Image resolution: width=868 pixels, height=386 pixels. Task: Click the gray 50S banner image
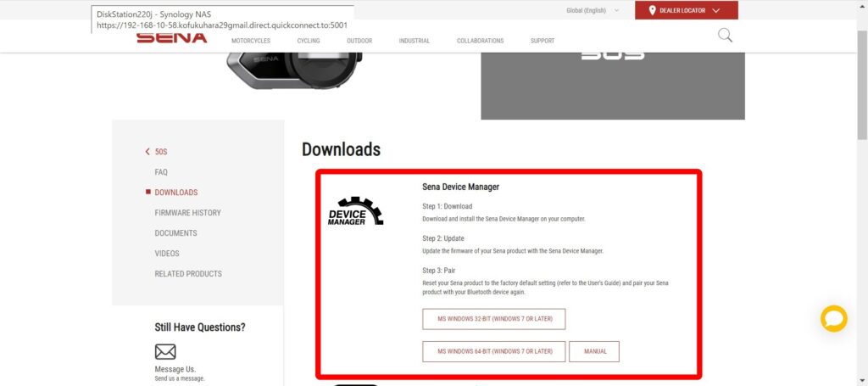click(x=613, y=86)
